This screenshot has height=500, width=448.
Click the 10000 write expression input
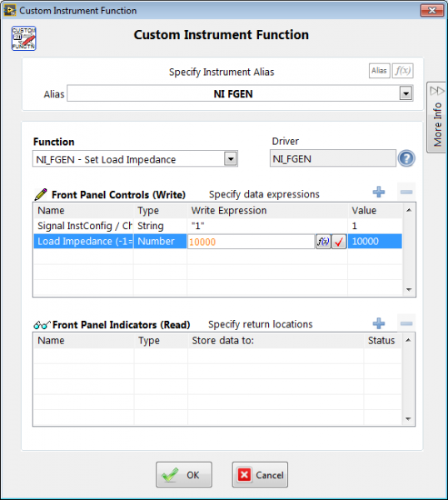[x=251, y=242]
